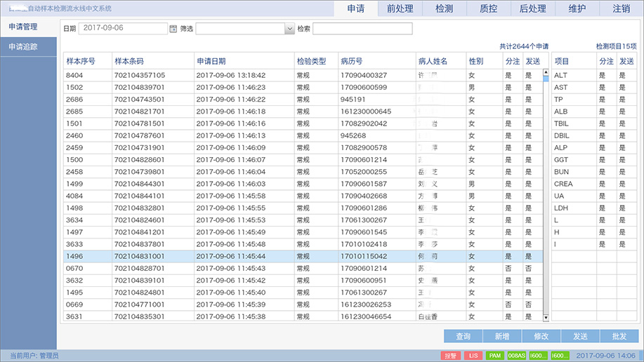Select the CREA item in project list
This screenshot has width=644, height=362.
click(594, 184)
